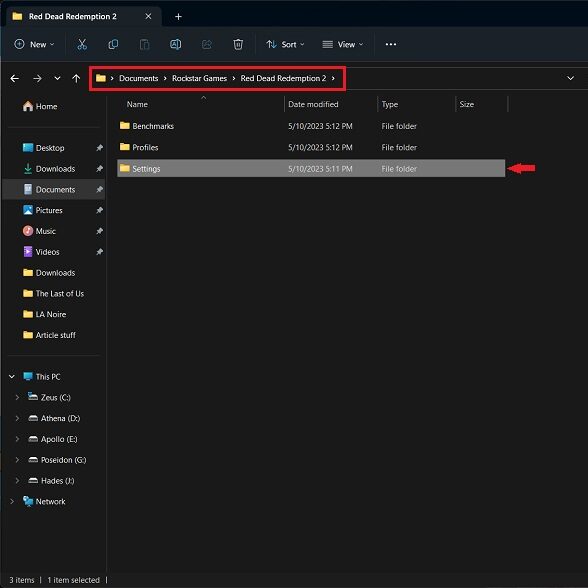Sort by the Size column header

(x=466, y=104)
